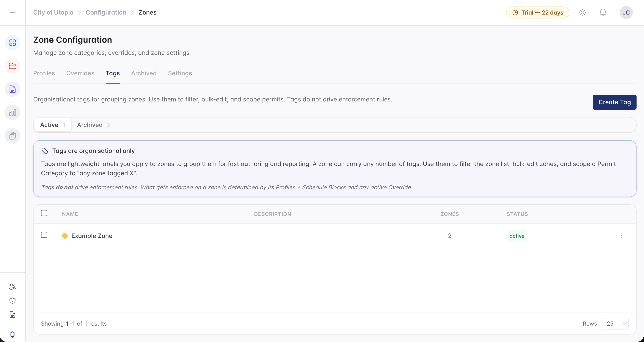Open the users icon in sidebar

click(12, 286)
